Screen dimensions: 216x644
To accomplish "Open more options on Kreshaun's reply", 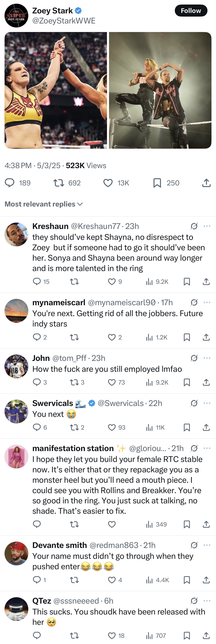I will (207, 226).
